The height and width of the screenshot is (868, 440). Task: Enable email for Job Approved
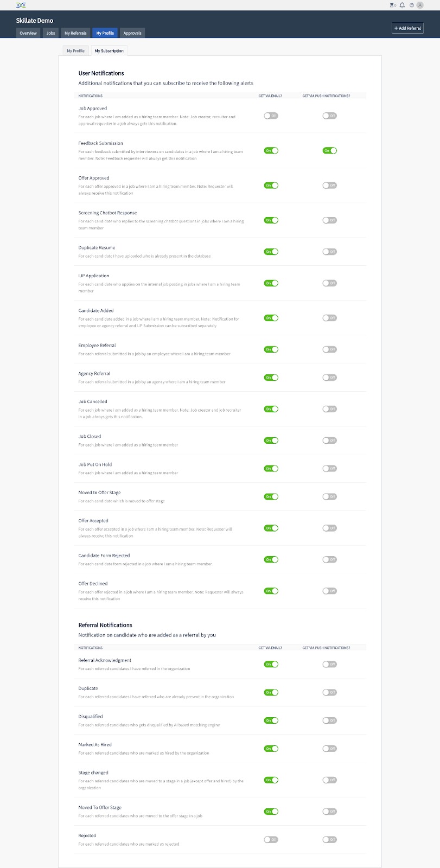point(271,116)
